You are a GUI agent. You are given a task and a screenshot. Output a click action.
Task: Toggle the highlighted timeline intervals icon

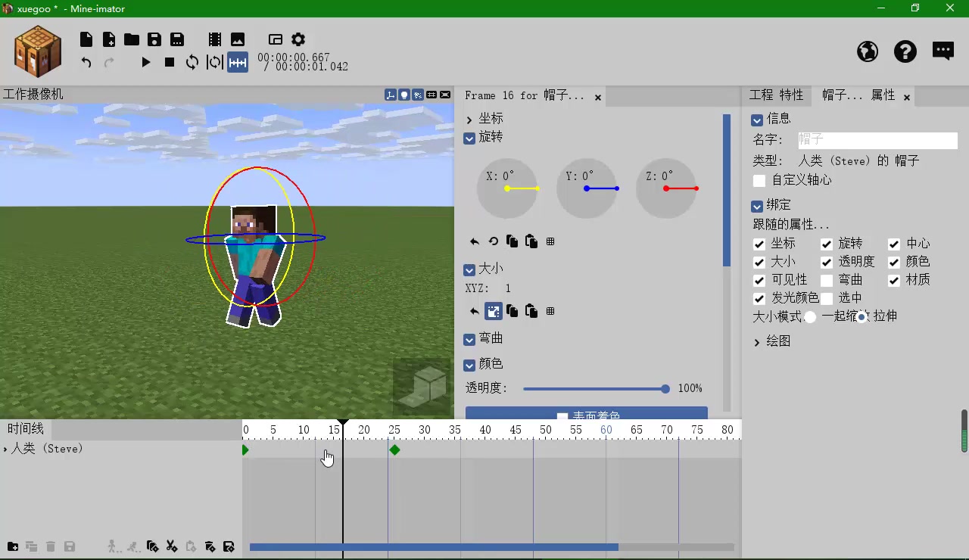click(x=238, y=62)
